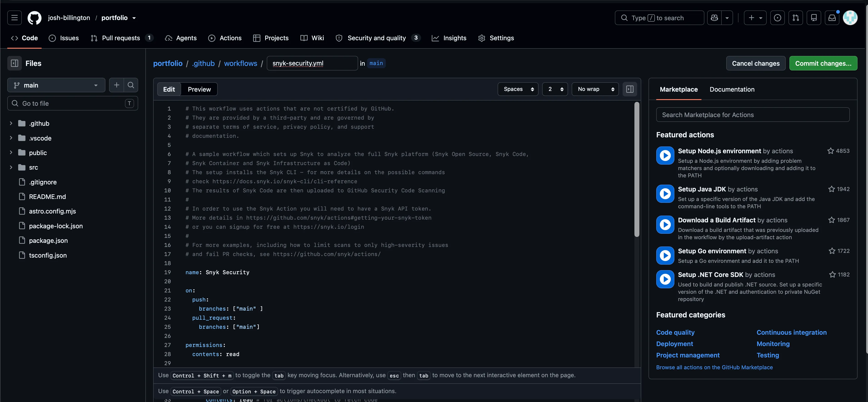Open user avatar profile menu
This screenshot has height=402, width=868.
tap(850, 18)
